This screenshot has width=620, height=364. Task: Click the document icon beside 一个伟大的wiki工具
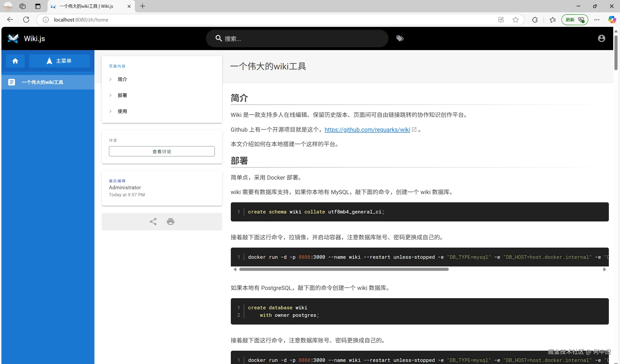pyautogui.click(x=11, y=82)
